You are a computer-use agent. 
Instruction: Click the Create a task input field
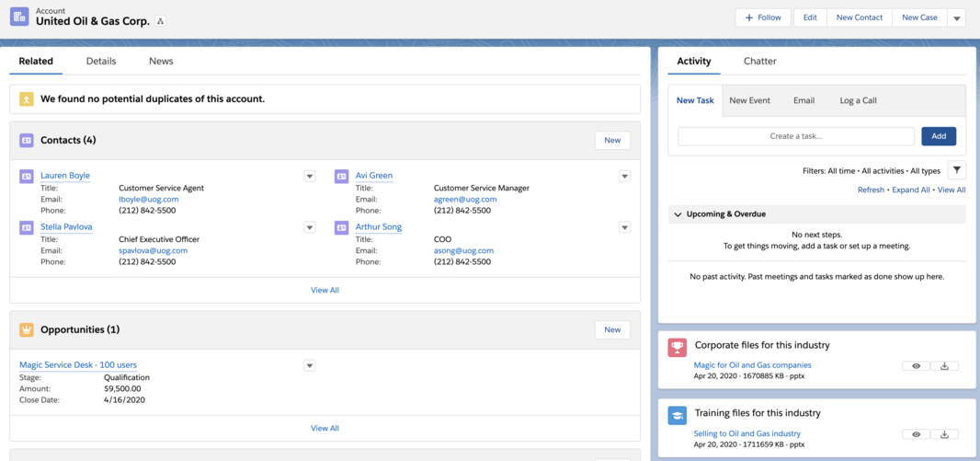pyautogui.click(x=795, y=136)
